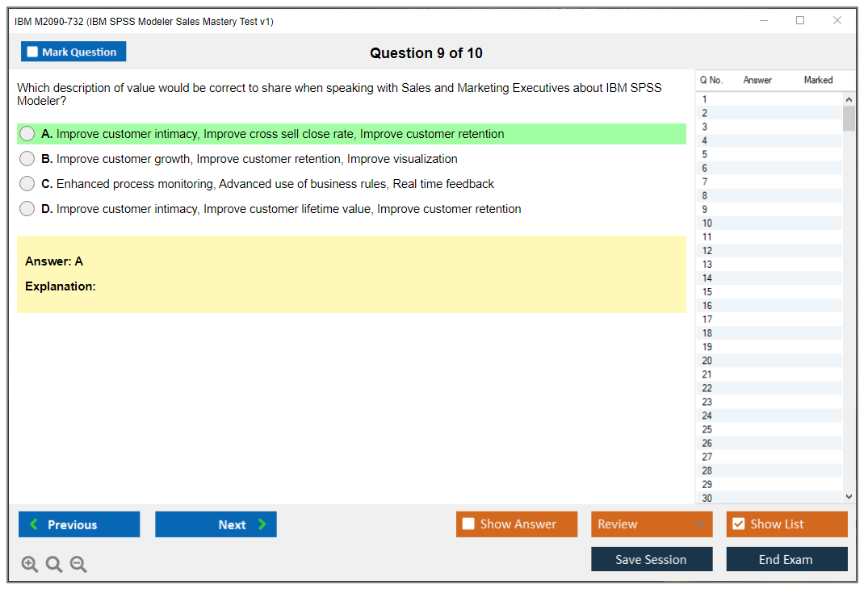Click the zoom in magnifier icon

tap(30, 565)
